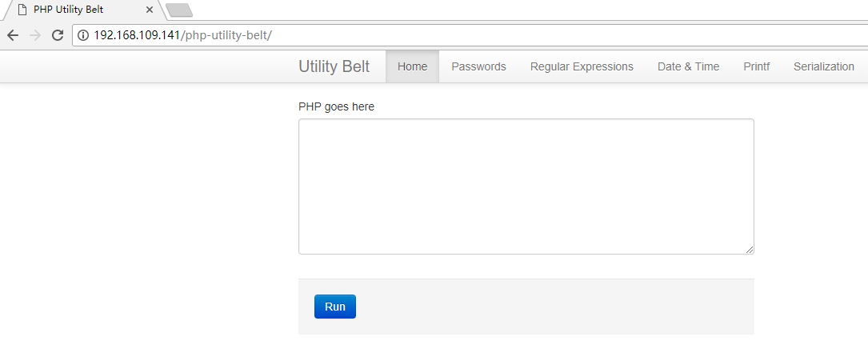Open the Printf tool page
The width and height of the screenshot is (868, 345).
point(757,66)
